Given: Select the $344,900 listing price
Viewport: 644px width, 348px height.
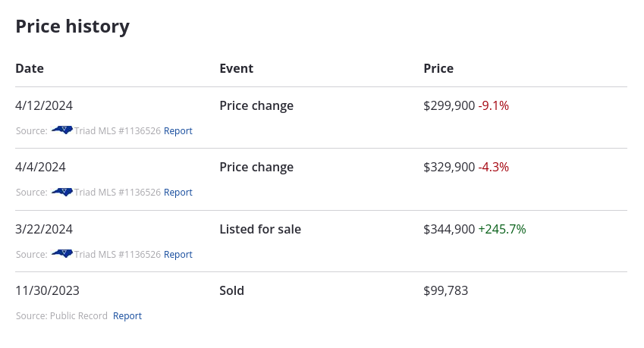Looking at the screenshot, I should [x=449, y=229].
